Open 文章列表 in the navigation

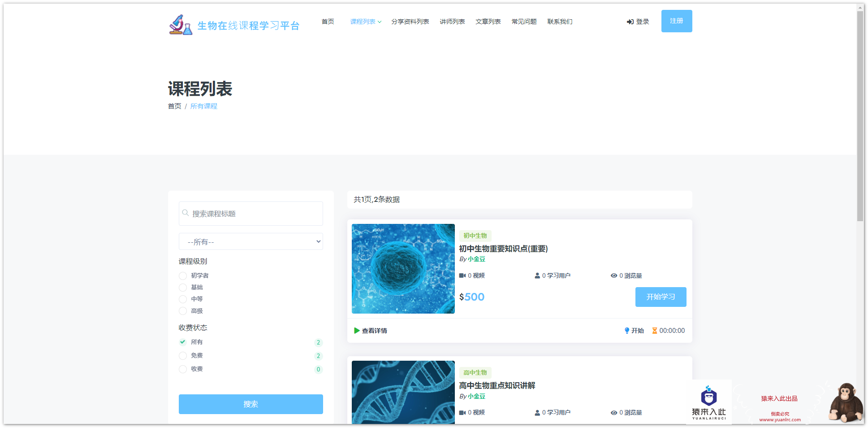coord(488,22)
